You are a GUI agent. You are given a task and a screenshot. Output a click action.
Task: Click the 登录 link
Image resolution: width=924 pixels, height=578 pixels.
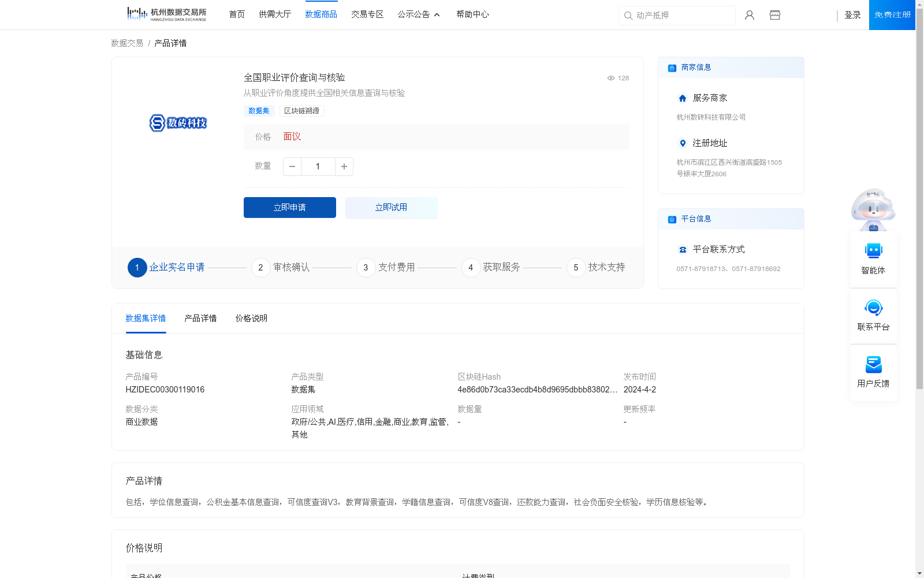pyautogui.click(x=852, y=15)
